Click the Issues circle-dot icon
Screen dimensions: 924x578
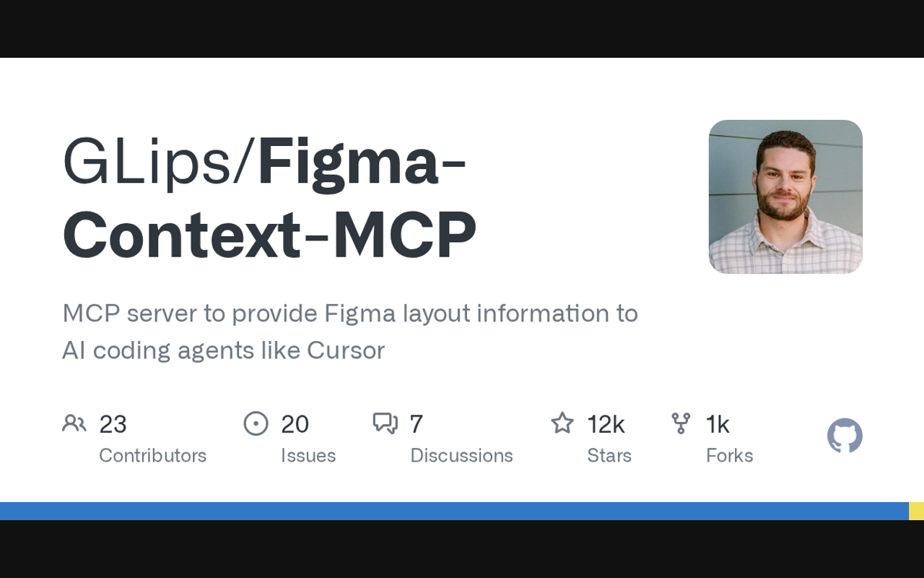pos(256,423)
